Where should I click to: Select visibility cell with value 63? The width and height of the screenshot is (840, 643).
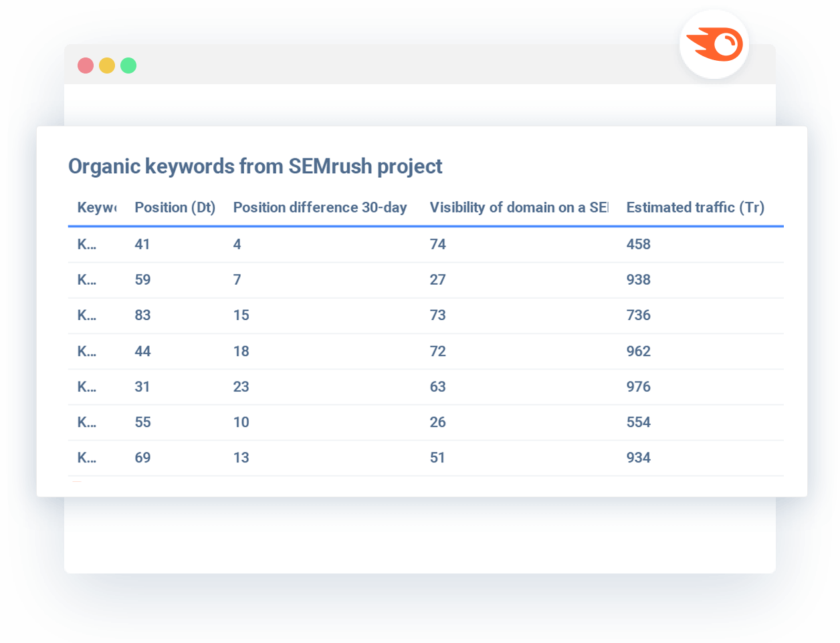[437, 386]
